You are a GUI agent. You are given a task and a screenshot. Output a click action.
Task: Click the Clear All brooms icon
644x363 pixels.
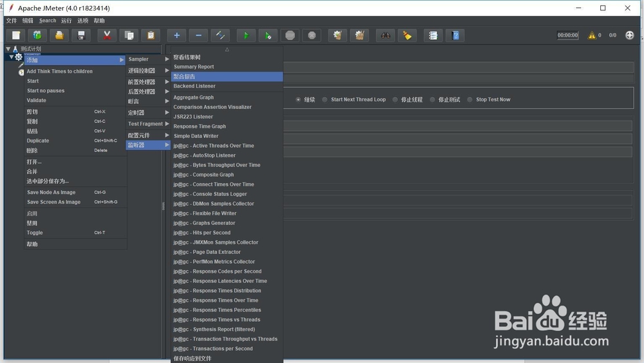(x=359, y=35)
